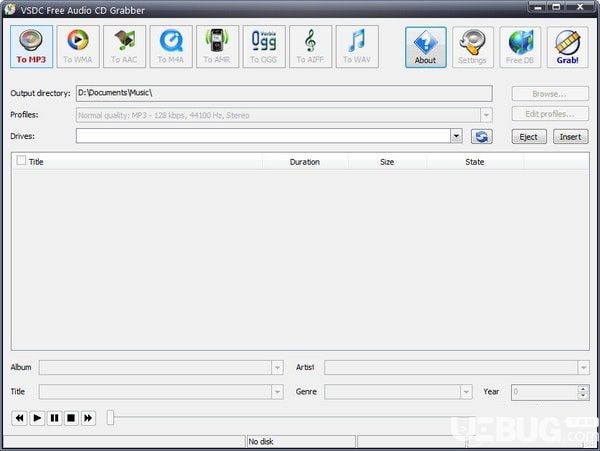Screen dimensions: 600x451
Task: Select the To MP3 format button
Action: click(x=31, y=47)
